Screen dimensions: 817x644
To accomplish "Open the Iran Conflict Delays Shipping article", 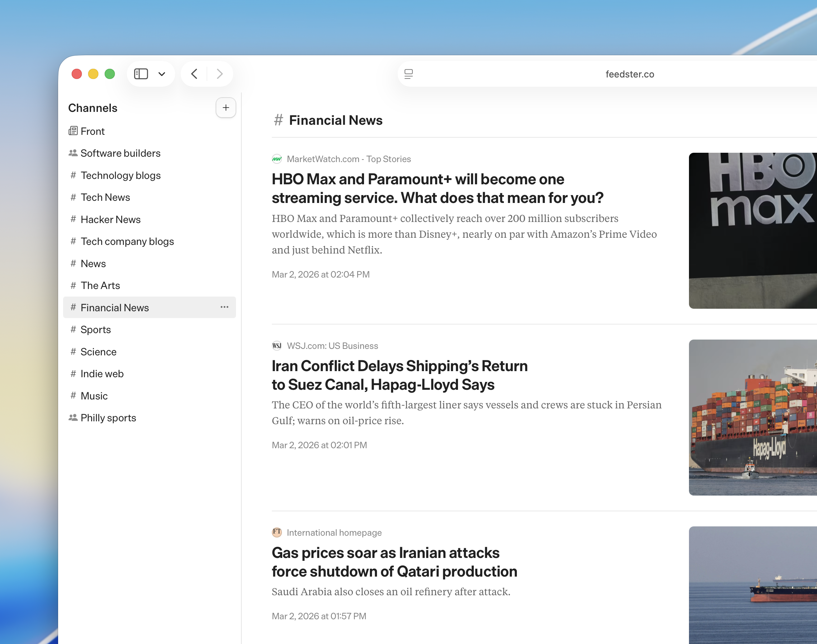I will tap(399, 375).
